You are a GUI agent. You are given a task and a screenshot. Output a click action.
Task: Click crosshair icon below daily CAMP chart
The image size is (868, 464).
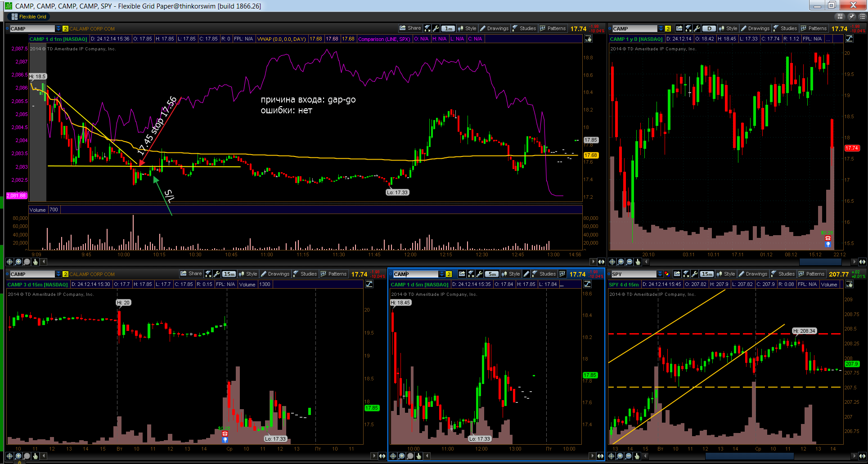pyautogui.click(x=612, y=262)
